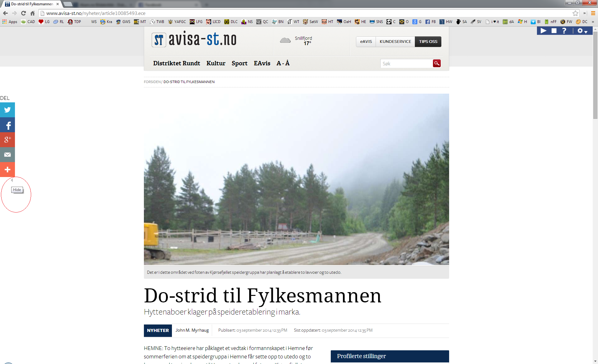The width and height of the screenshot is (598, 364).
Task: Open help question mark in extension toolbar
Action: pyautogui.click(x=564, y=30)
